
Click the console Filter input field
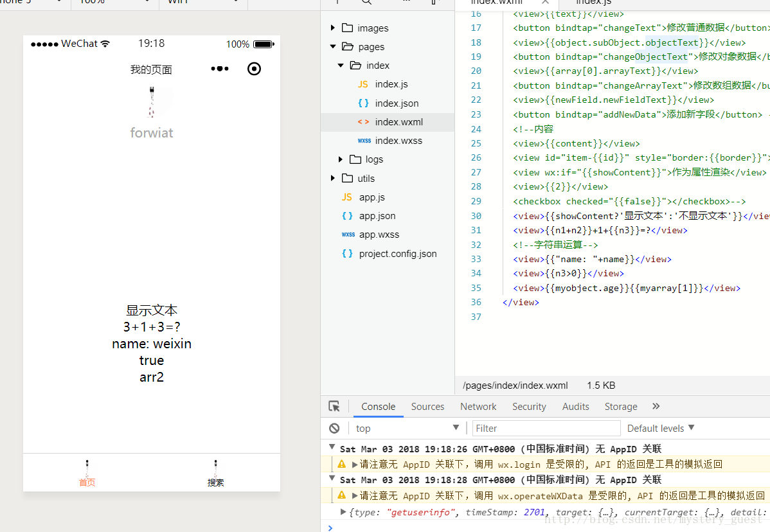click(546, 429)
